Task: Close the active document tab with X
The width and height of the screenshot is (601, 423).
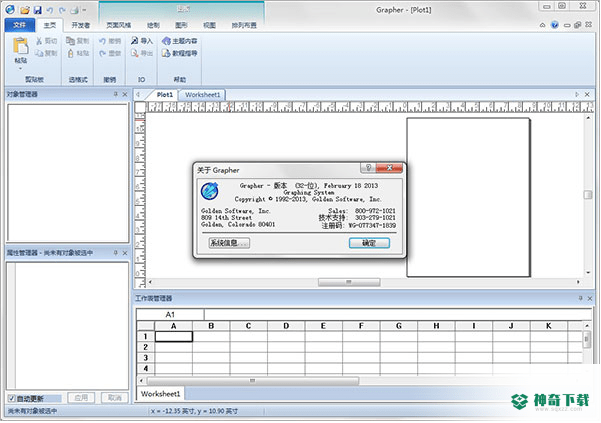Action: click(587, 94)
